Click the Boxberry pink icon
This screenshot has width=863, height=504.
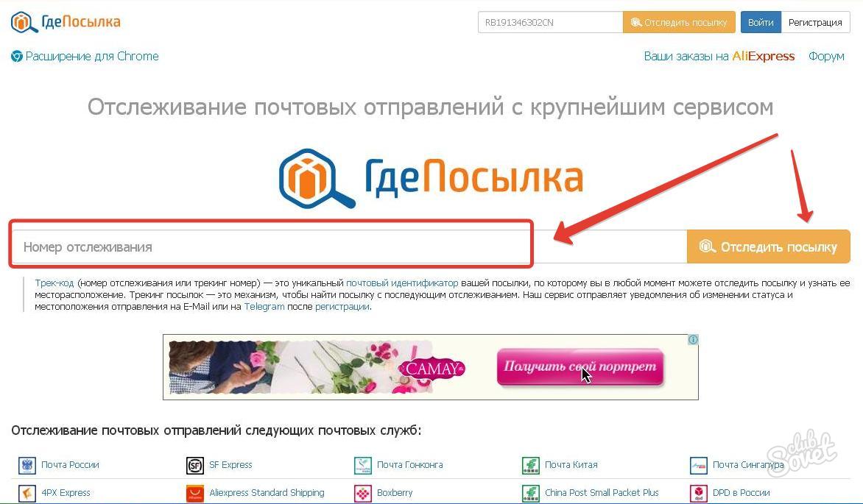(363, 493)
